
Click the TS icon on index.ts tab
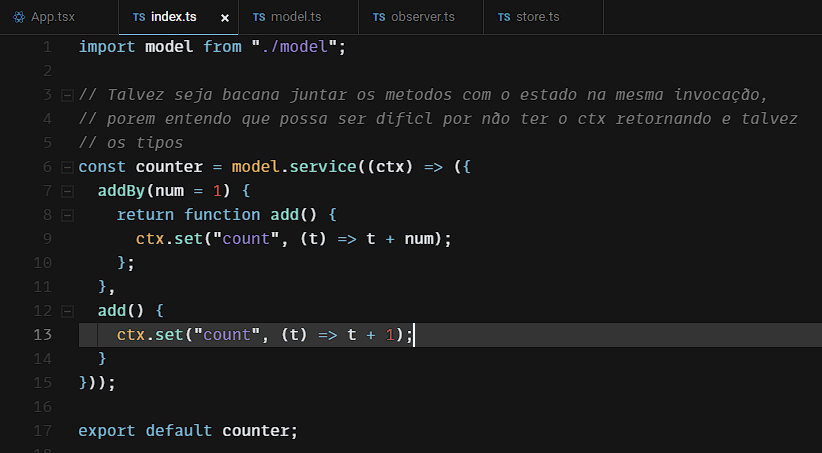pyautogui.click(x=139, y=18)
